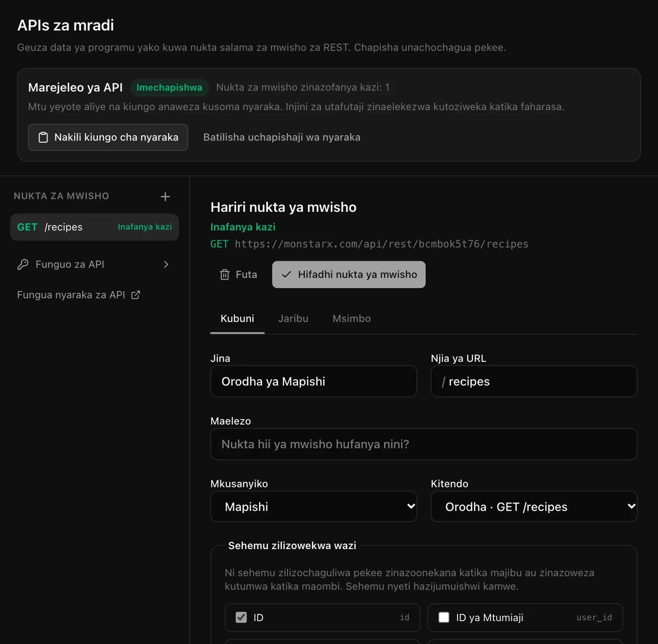Open the Kitendo dropdown showing Orodha GET /recipes

pyautogui.click(x=534, y=506)
